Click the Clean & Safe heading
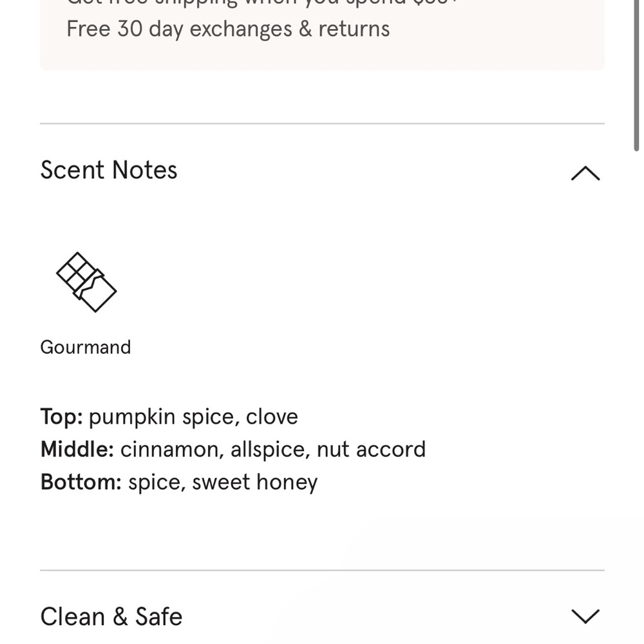Image resolution: width=644 pixels, height=644 pixels. (x=111, y=616)
